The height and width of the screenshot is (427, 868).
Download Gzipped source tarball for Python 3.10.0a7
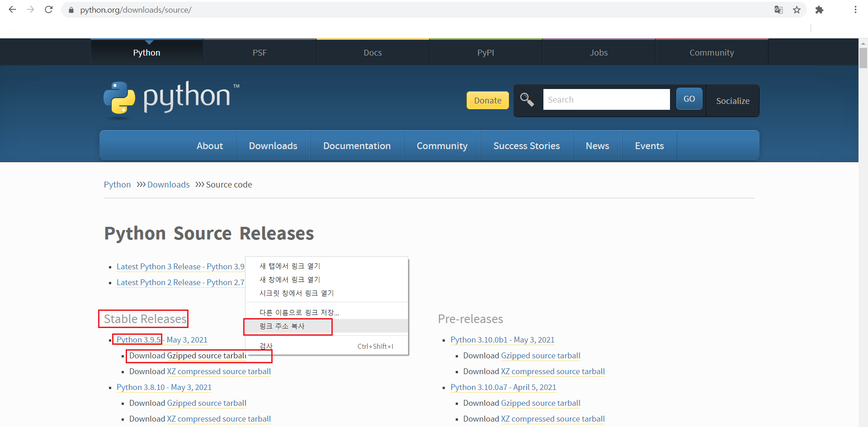point(541,403)
